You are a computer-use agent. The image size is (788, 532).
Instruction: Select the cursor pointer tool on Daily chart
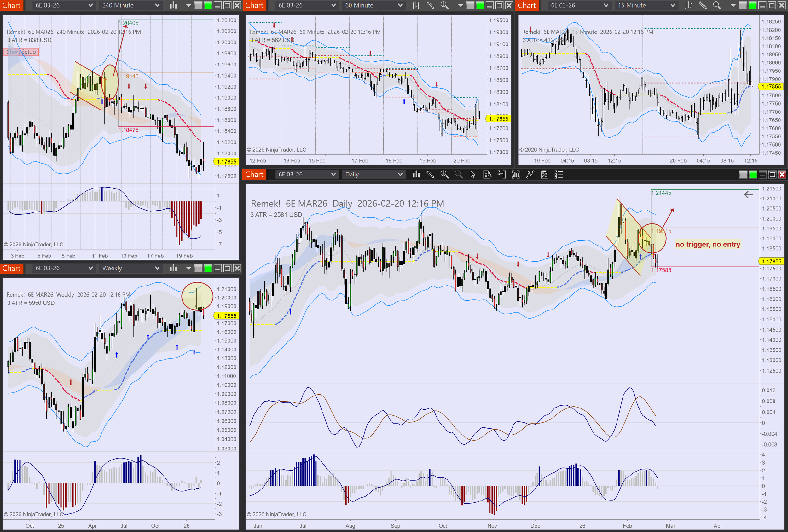point(473,175)
